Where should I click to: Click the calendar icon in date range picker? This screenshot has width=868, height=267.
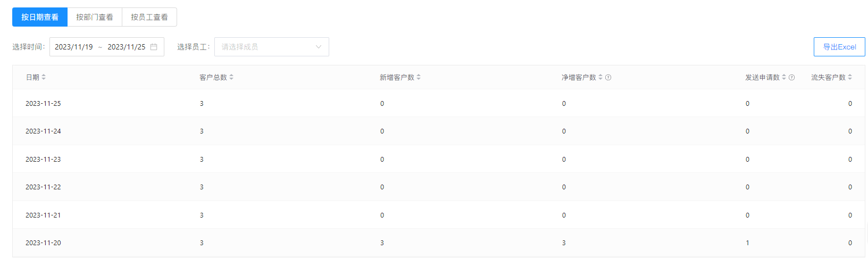pyautogui.click(x=154, y=47)
